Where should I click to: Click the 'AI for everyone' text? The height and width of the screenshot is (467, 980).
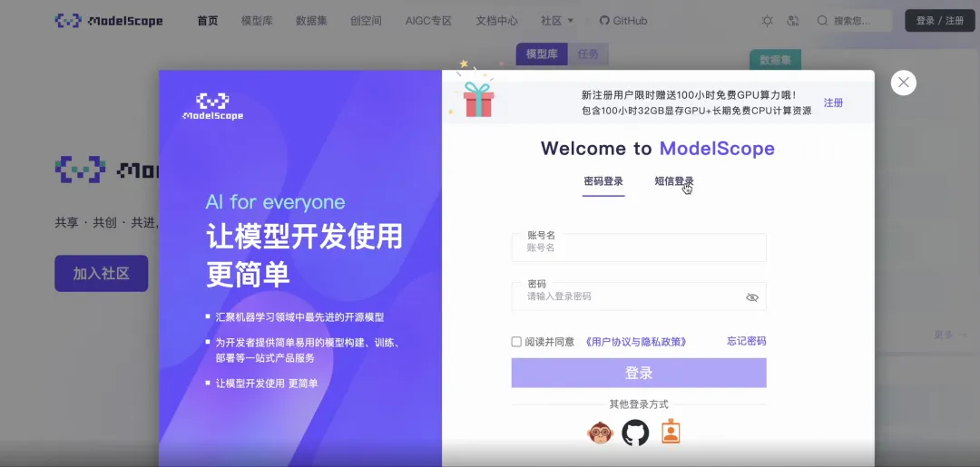(275, 202)
